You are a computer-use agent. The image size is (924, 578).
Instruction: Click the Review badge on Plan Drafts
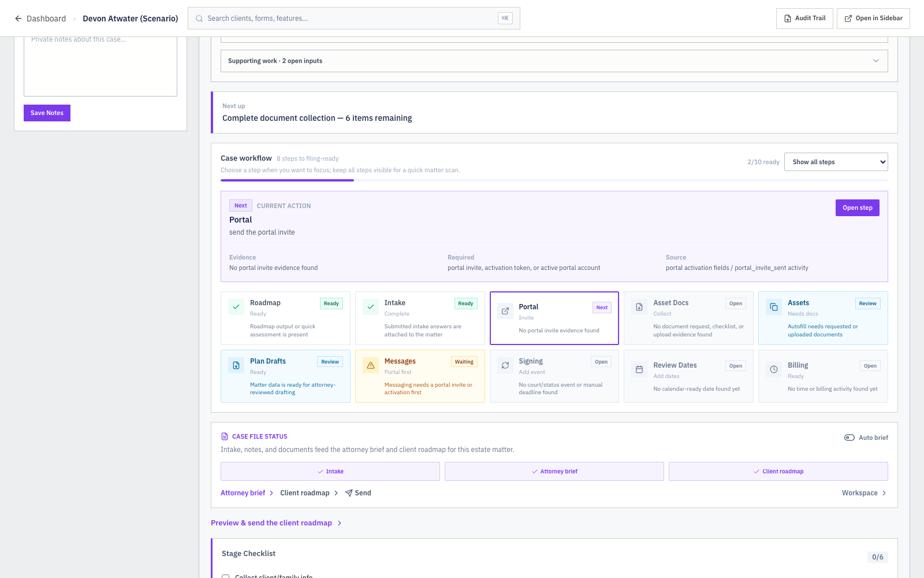[x=330, y=362]
